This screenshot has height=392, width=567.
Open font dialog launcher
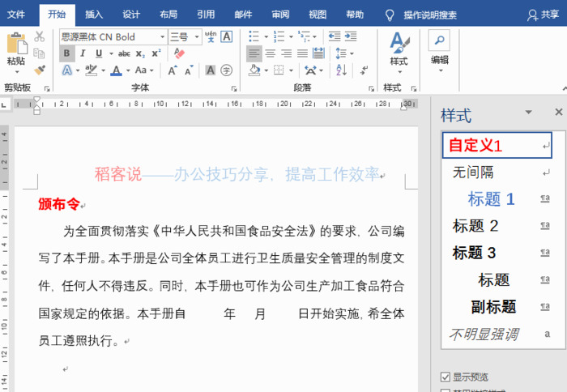pos(234,88)
